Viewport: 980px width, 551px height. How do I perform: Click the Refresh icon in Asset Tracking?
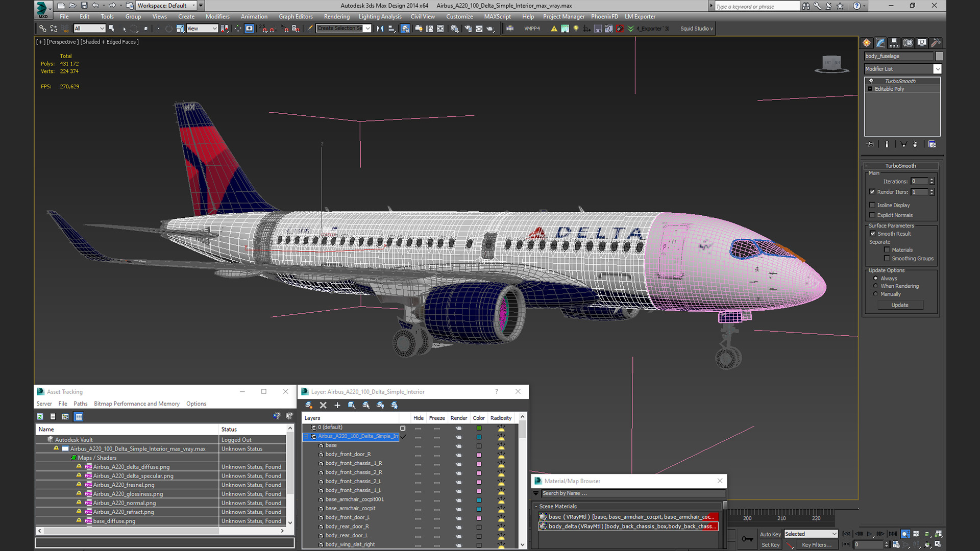click(x=40, y=417)
